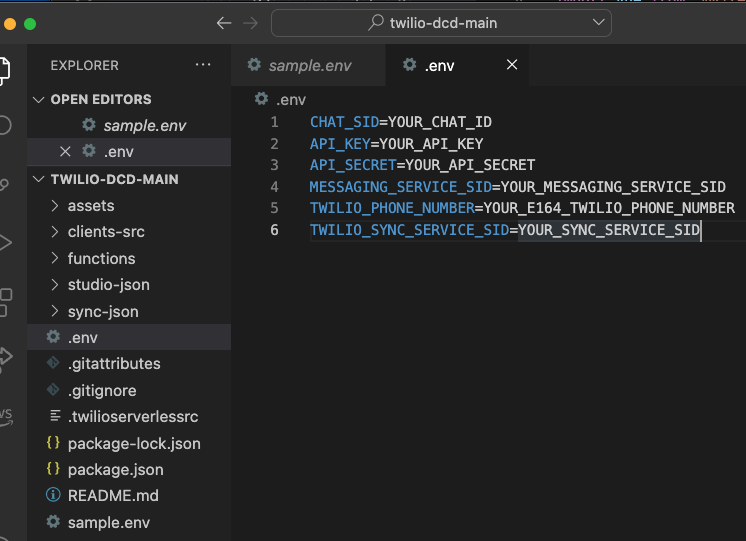Image resolution: width=746 pixels, height=541 pixels.
Task: Click YOUR_API_KEY value on line 2
Action: [x=431, y=144]
